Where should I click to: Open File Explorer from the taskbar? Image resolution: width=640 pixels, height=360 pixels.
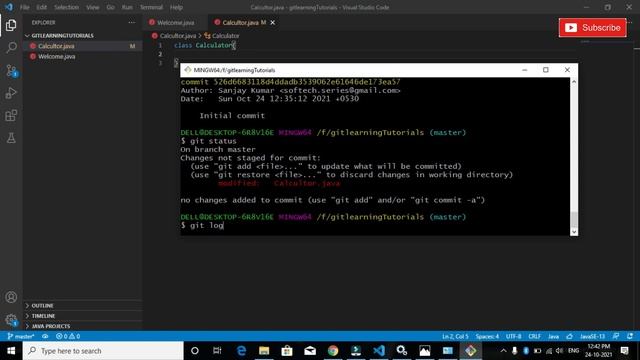tap(264, 351)
